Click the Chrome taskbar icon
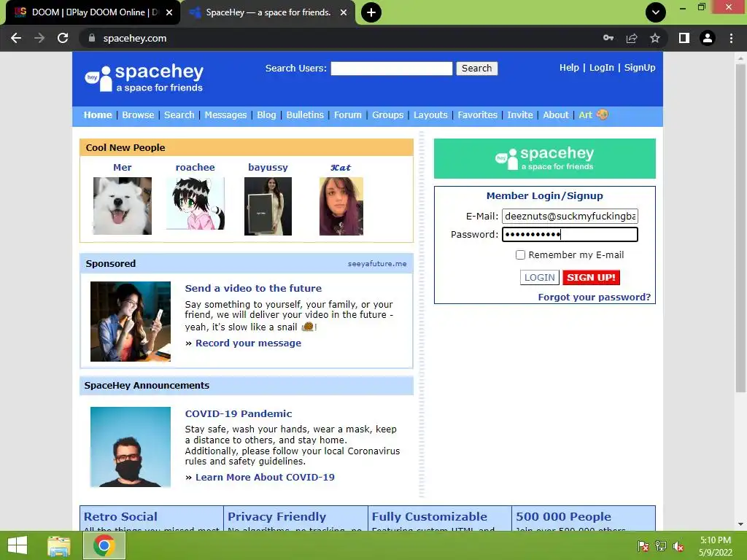The image size is (747, 560). coord(104,545)
